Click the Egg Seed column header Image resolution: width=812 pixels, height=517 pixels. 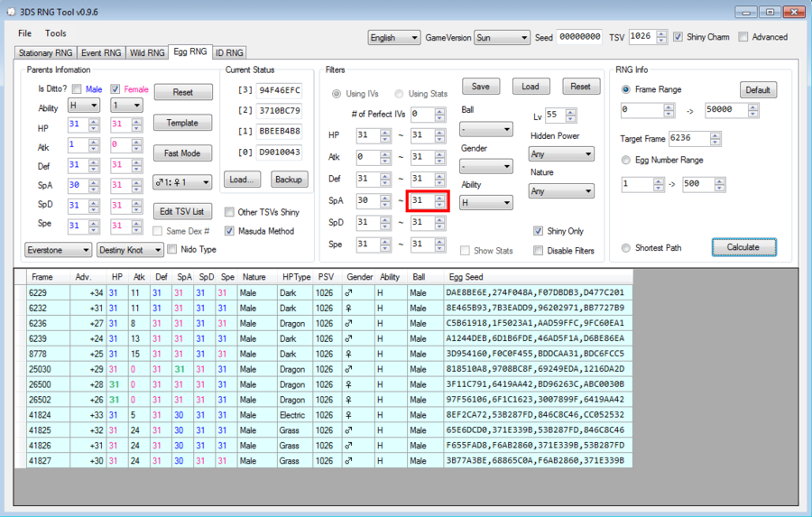tap(538, 277)
